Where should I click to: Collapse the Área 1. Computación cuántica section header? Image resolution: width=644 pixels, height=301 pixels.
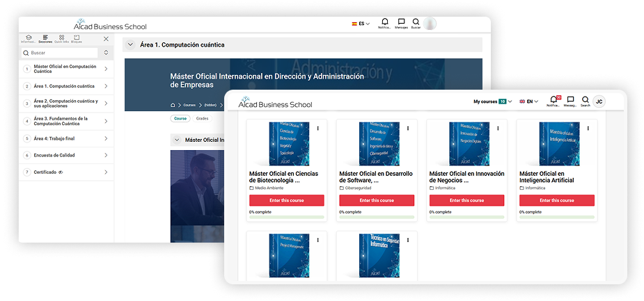pos(130,44)
